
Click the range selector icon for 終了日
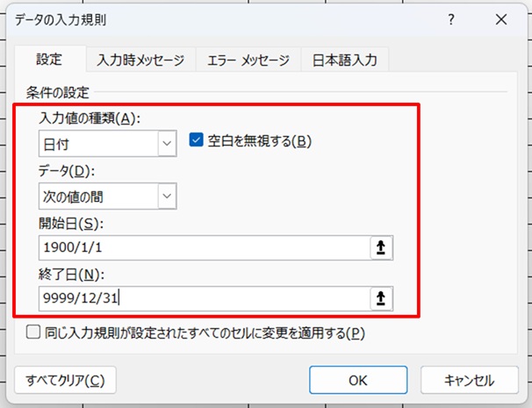pos(381,298)
